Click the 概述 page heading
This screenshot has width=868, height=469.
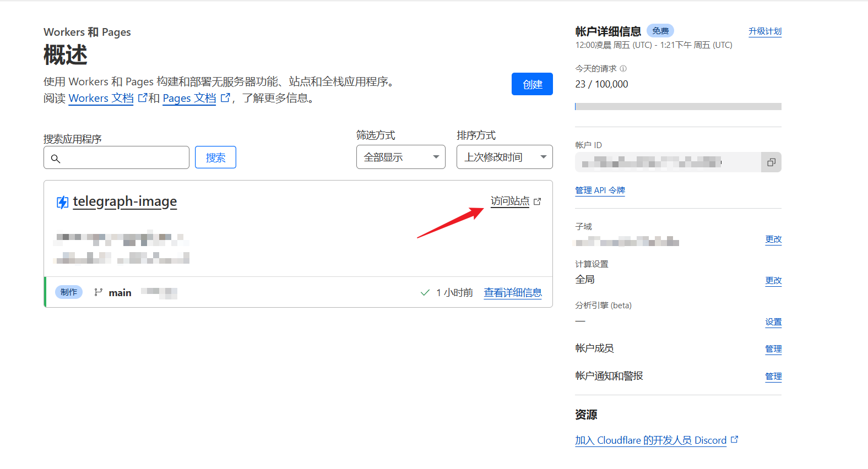66,55
